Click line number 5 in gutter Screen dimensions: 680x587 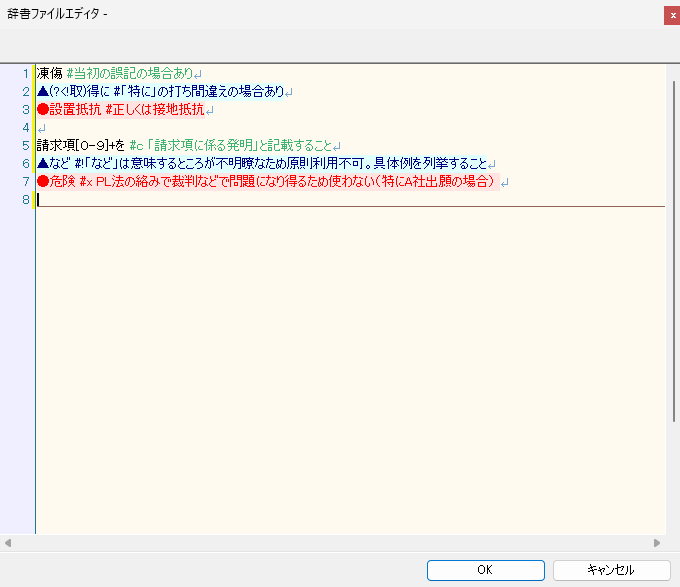pyautogui.click(x=26, y=145)
